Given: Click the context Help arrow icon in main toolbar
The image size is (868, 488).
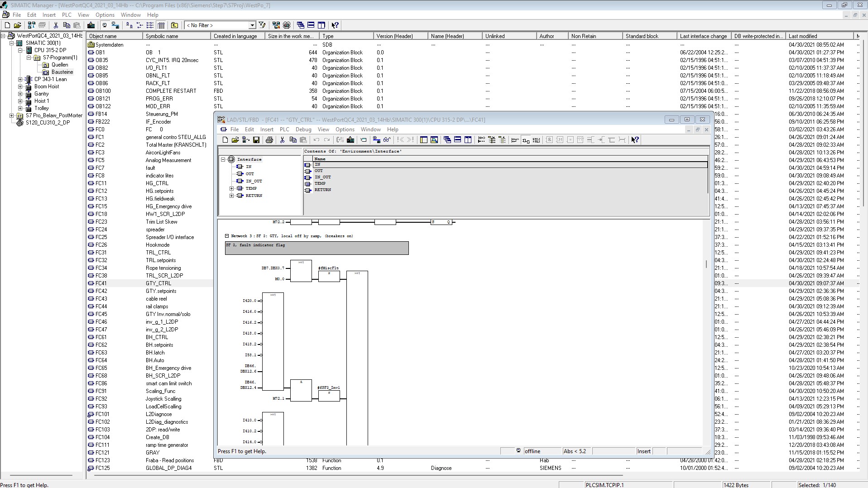Looking at the screenshot, I should [335, 25].
